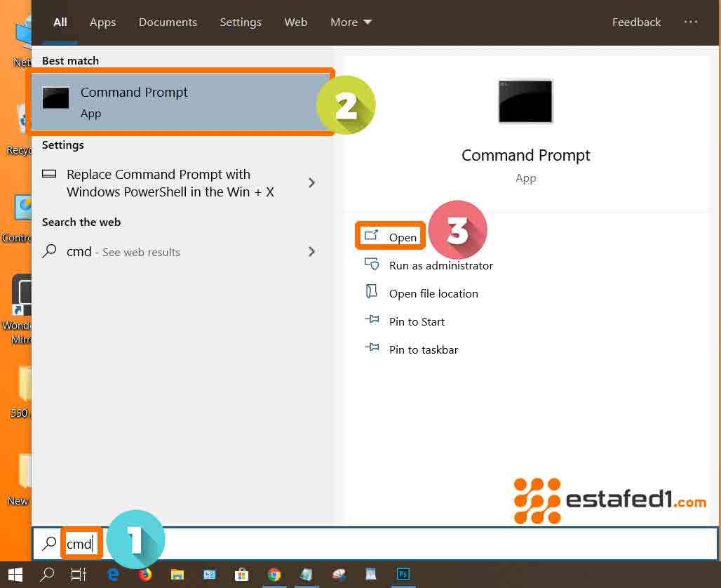
Task: Switch to the Documents search tab
Action: point(168,22)
